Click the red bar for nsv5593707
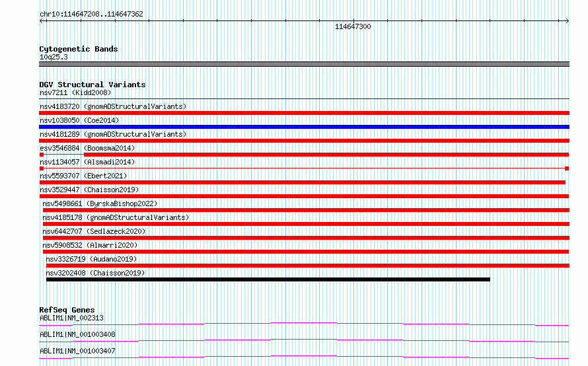 tap(302, 182)
